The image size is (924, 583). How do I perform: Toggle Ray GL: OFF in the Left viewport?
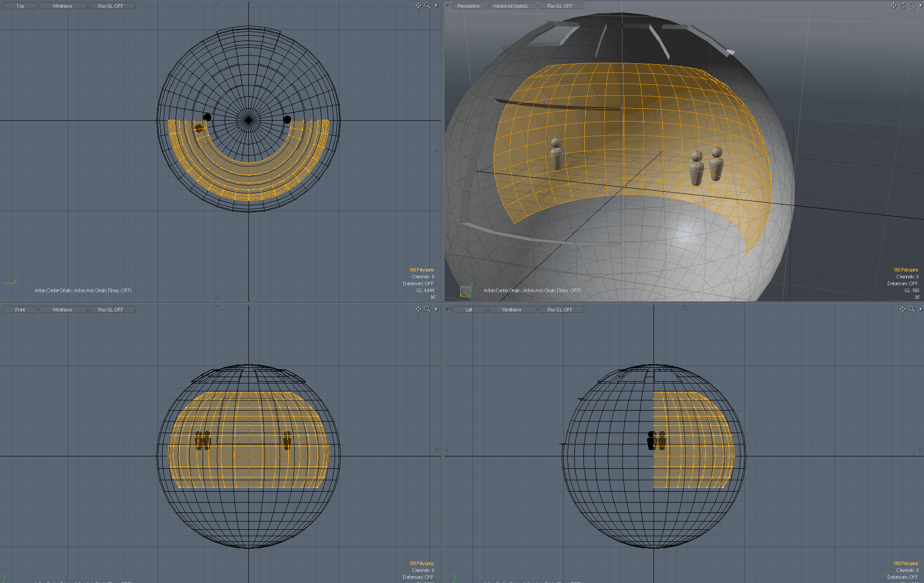[560, 310]
